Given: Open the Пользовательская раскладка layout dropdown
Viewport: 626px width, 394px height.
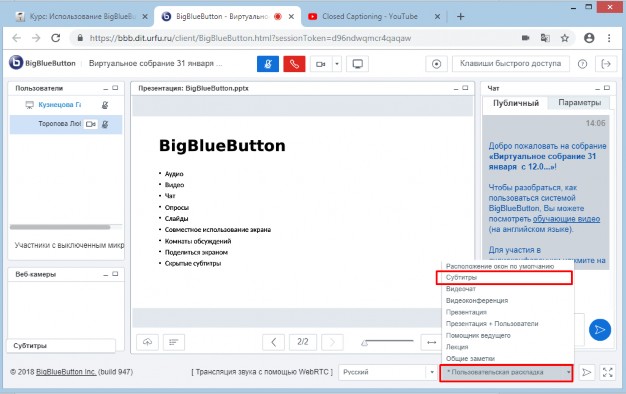Looking at the screenshot, I should click(506, 372).
